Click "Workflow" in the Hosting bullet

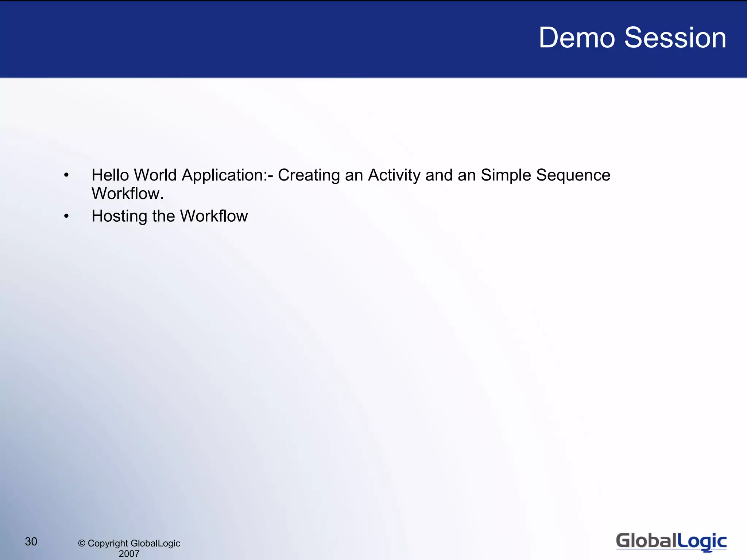click(x=214, y=216)
